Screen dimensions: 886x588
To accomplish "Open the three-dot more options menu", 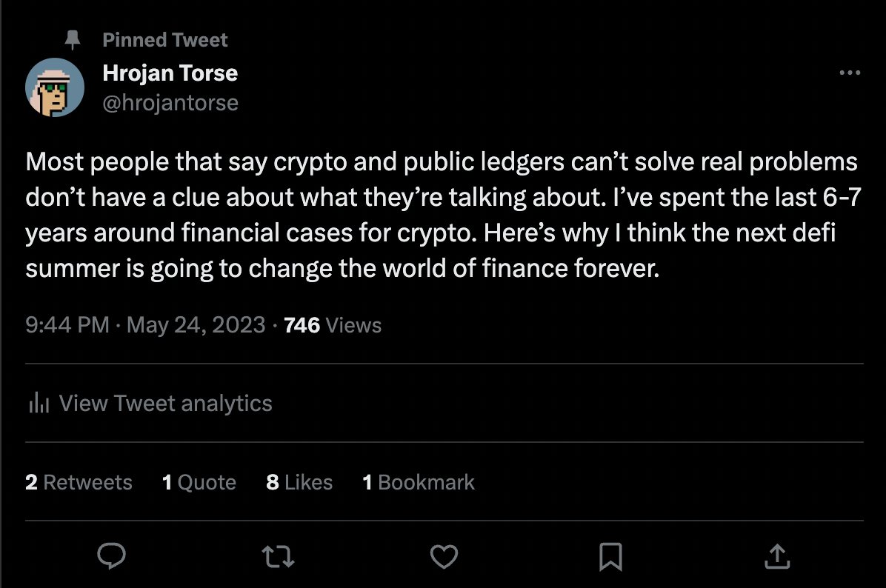I will click(849, 73).
